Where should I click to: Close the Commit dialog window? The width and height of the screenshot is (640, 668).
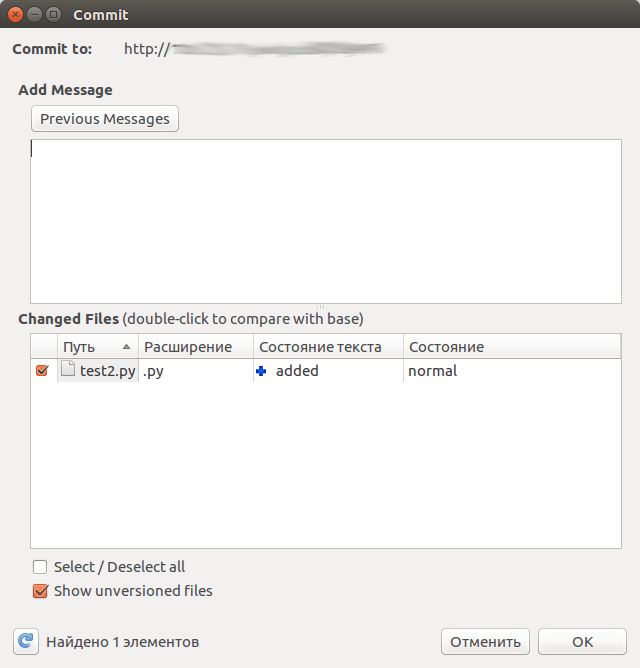click(x=15, y=15)
